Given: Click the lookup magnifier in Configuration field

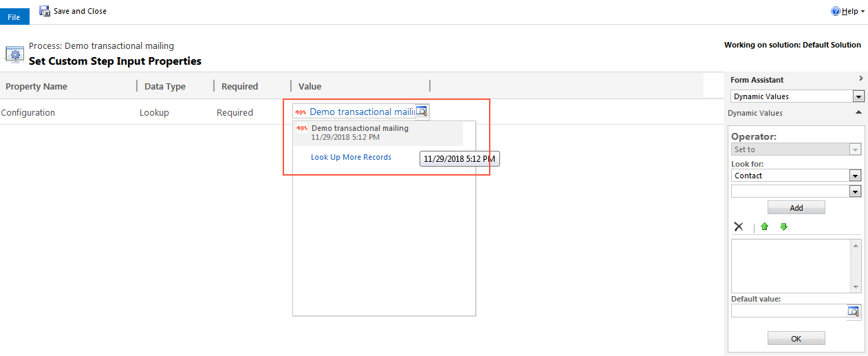Looking at the screenshot, I should point(422,112).
